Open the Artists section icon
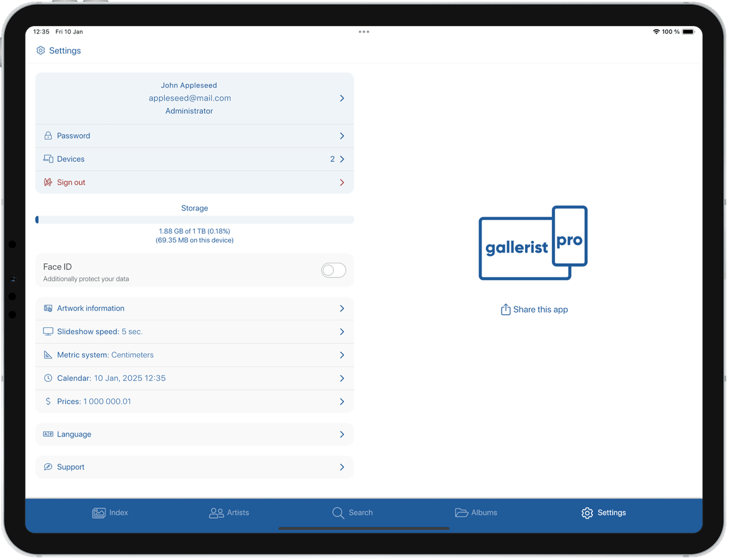Screen dimensions: 730x560 (x=216, y=512)
